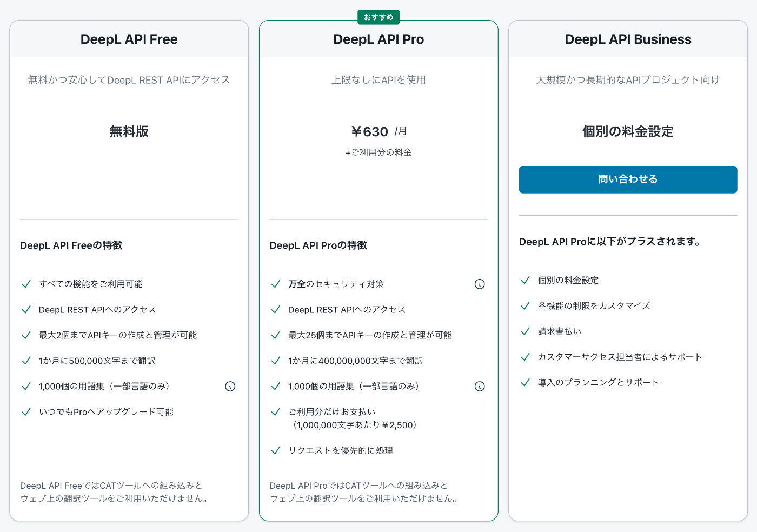Image resolution: width=757 pixels, height=532 pixels.
Task: Click Pro plan 1,000個の用語集 text
Action: coord(355,386)
